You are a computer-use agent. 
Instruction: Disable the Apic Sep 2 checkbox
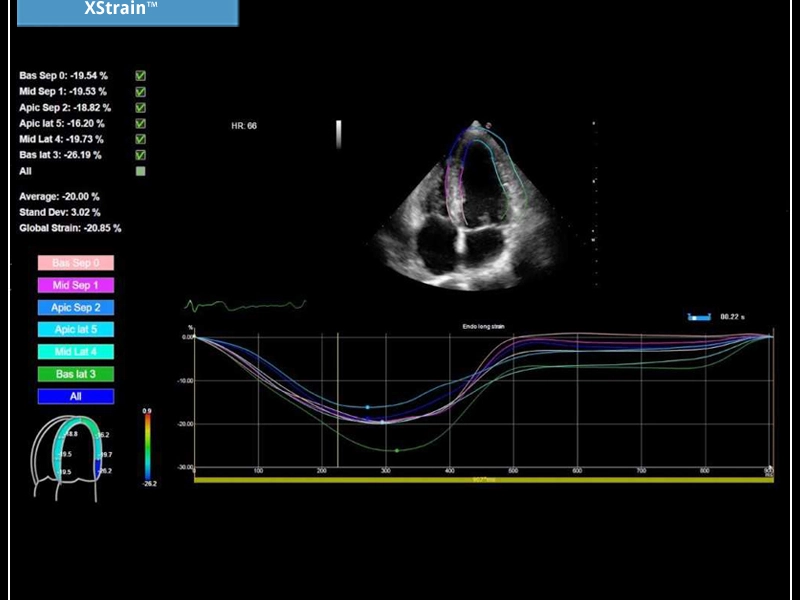tap(141, 108)
